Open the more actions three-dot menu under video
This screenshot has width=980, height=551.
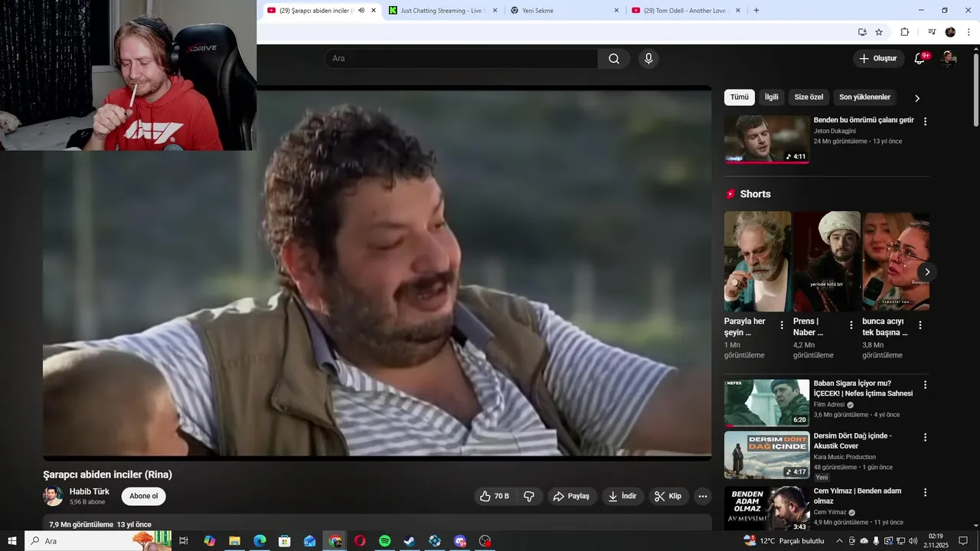(703, 496)
